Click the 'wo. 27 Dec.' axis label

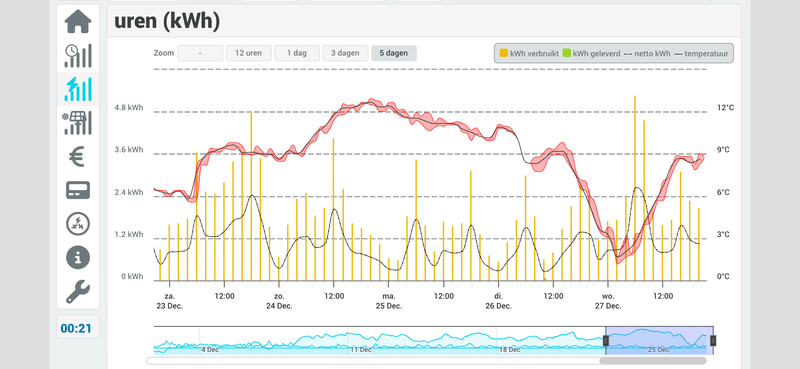(608, 301)
